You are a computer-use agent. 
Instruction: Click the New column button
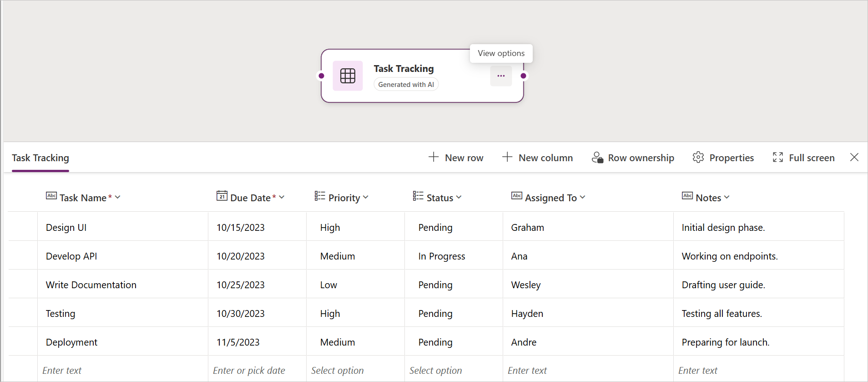537,158
